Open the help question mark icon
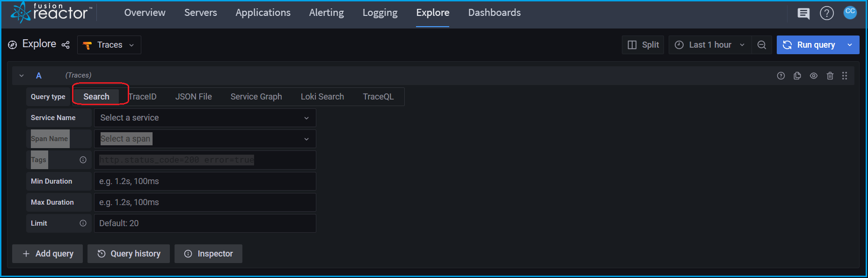The height and width of the screenshot is (278, 868). click(827, 14)
